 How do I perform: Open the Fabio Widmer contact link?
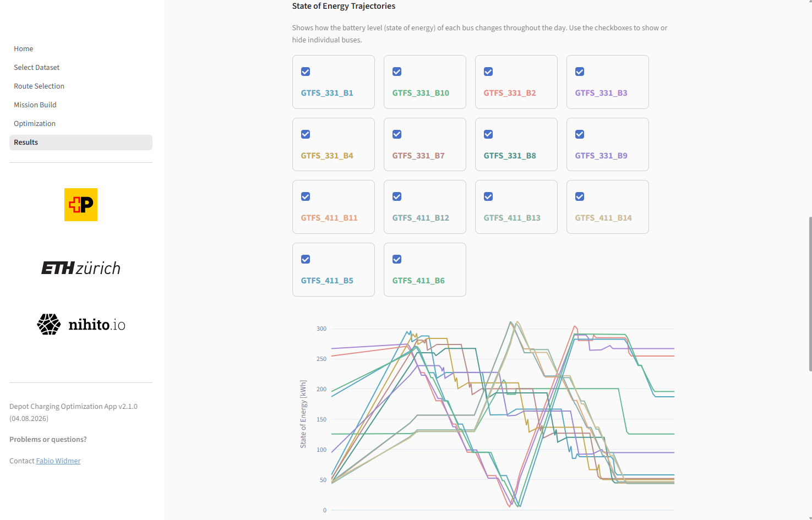(x=58, y=461)
